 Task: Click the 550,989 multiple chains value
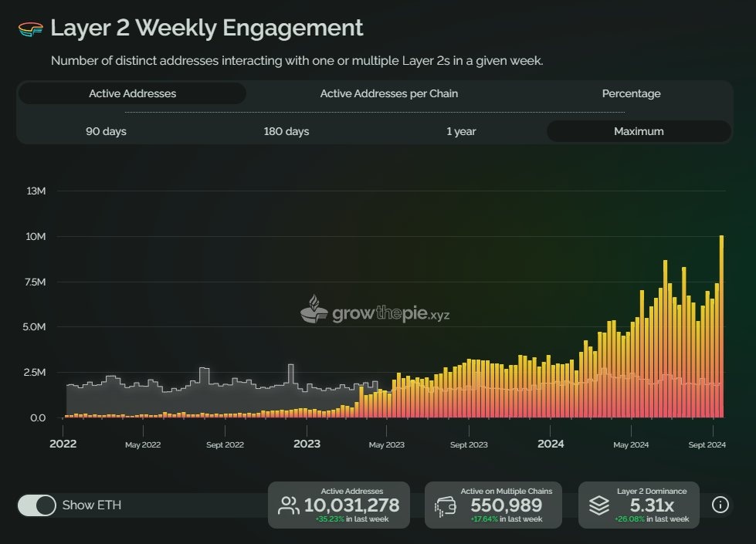[x=507, y=505]
